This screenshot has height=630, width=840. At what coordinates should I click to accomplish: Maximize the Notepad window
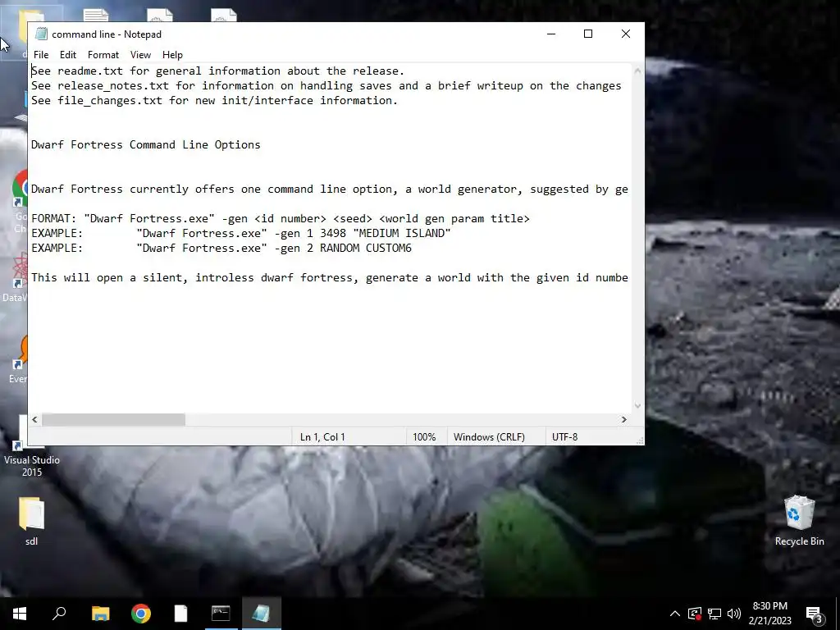[x=587, y=34]
